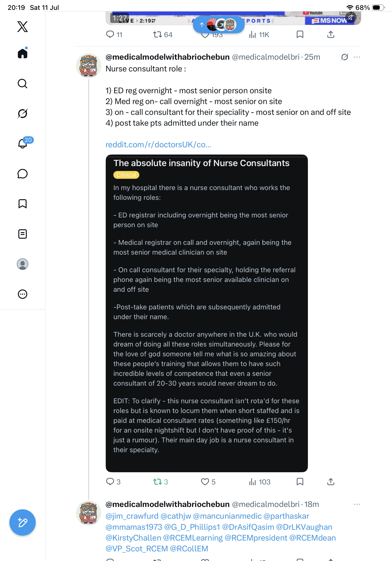Open Grok from the sidebar
This screenshot has height=561, width=392.
23,113
